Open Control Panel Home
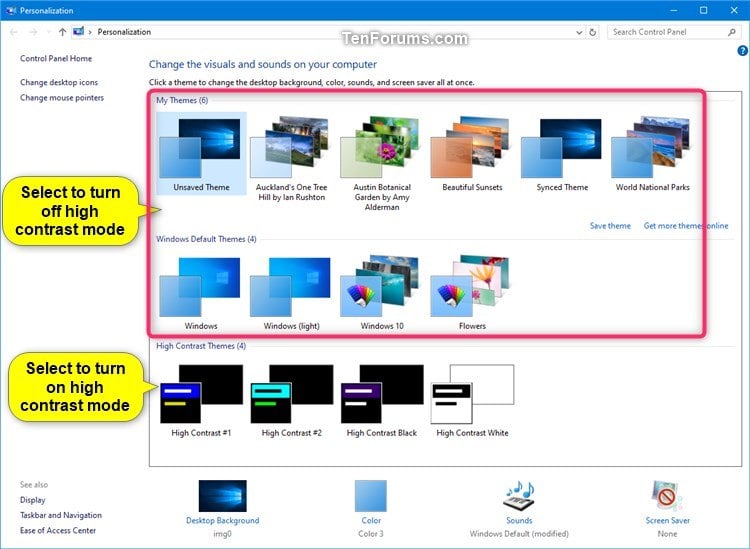Screen dimensions: 750x549 click(x=56, y=58)
